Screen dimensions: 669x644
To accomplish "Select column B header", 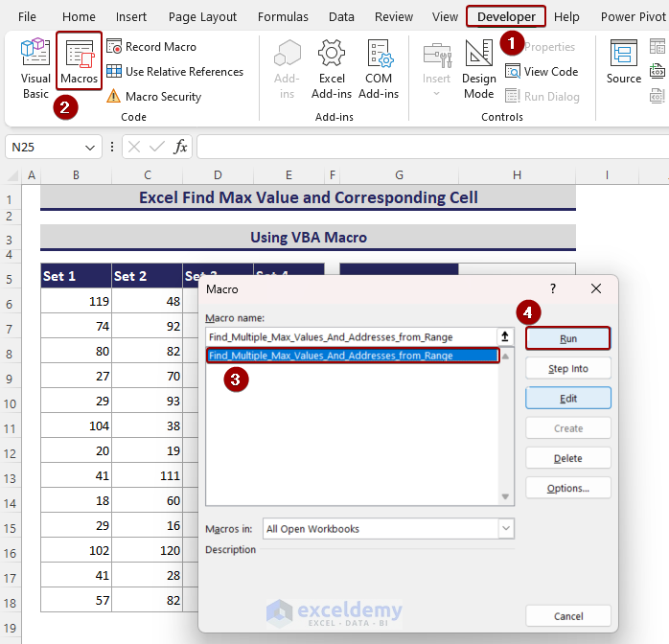I will click(x=76, y=174).
